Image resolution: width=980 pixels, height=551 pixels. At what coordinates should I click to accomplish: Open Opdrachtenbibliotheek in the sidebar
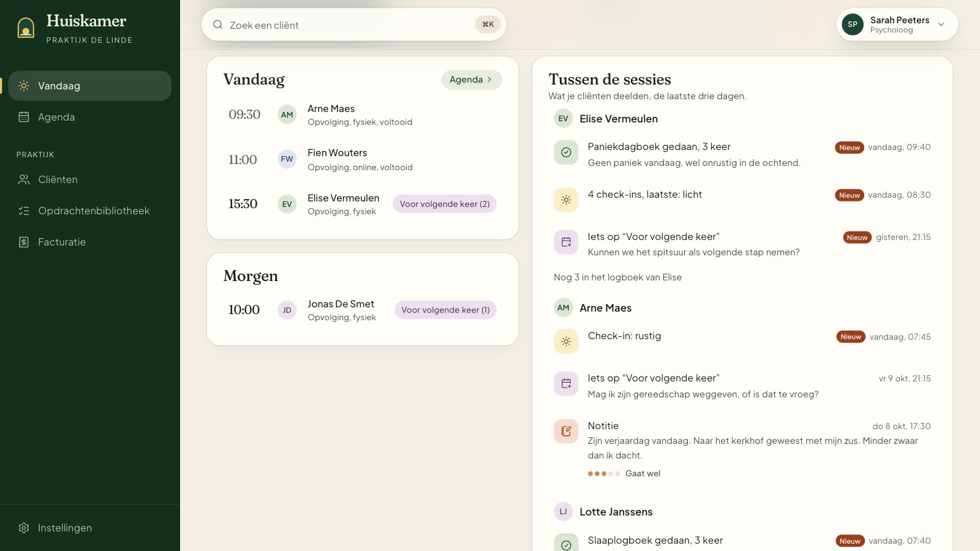90,211
